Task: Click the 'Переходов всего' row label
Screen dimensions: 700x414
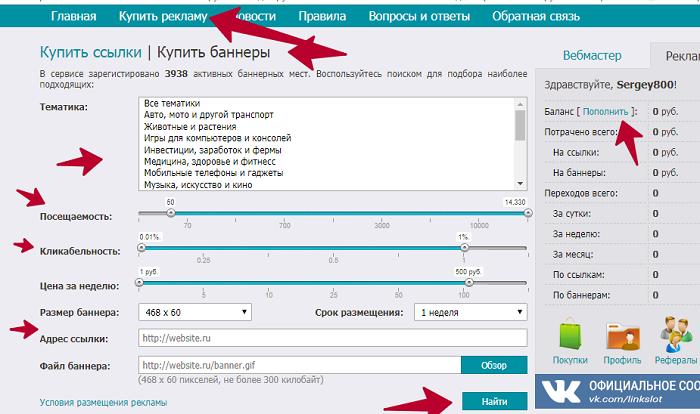Action: (581, 193)
